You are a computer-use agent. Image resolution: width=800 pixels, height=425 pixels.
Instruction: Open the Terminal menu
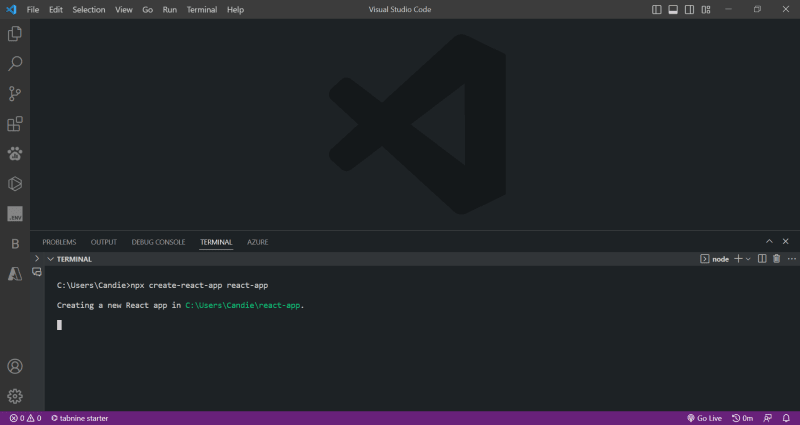(x=202, y=10)
